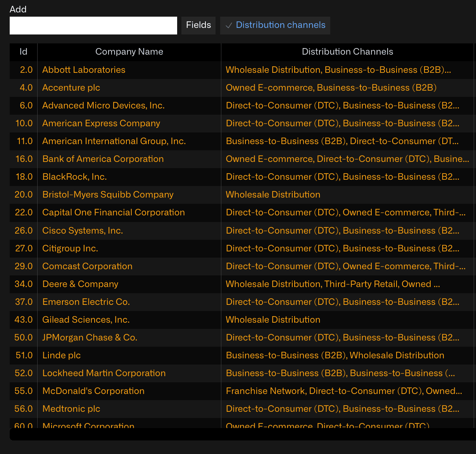476x454 pixels.
Task: Click the American Express Company row name
Action: point(101,123)
